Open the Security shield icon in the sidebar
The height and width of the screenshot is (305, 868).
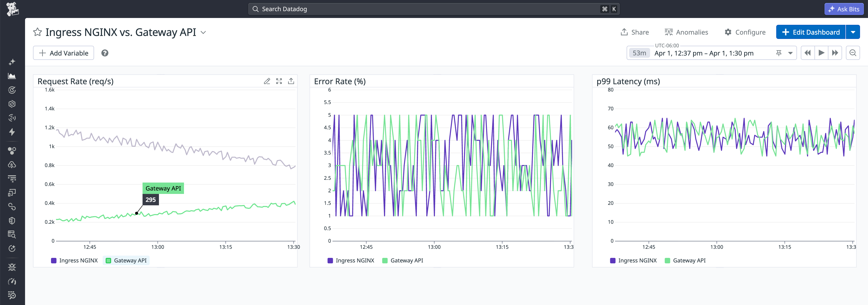tap(12, 221)
